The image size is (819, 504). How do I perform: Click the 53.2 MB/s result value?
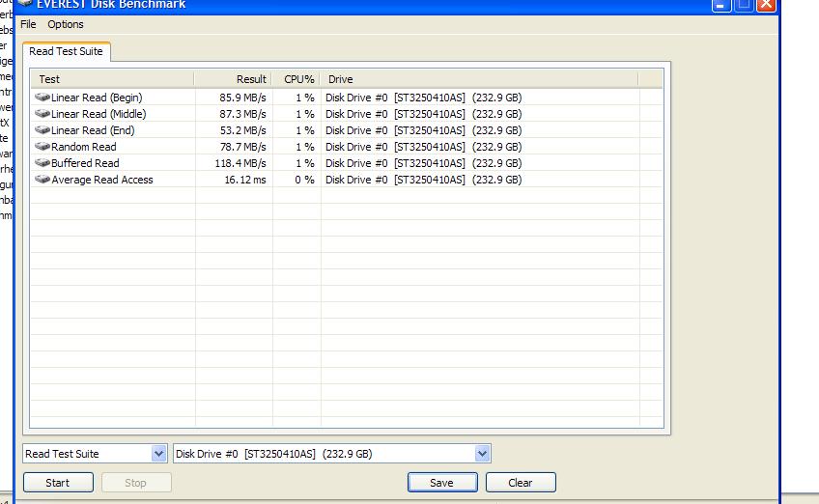click(242, 130)
